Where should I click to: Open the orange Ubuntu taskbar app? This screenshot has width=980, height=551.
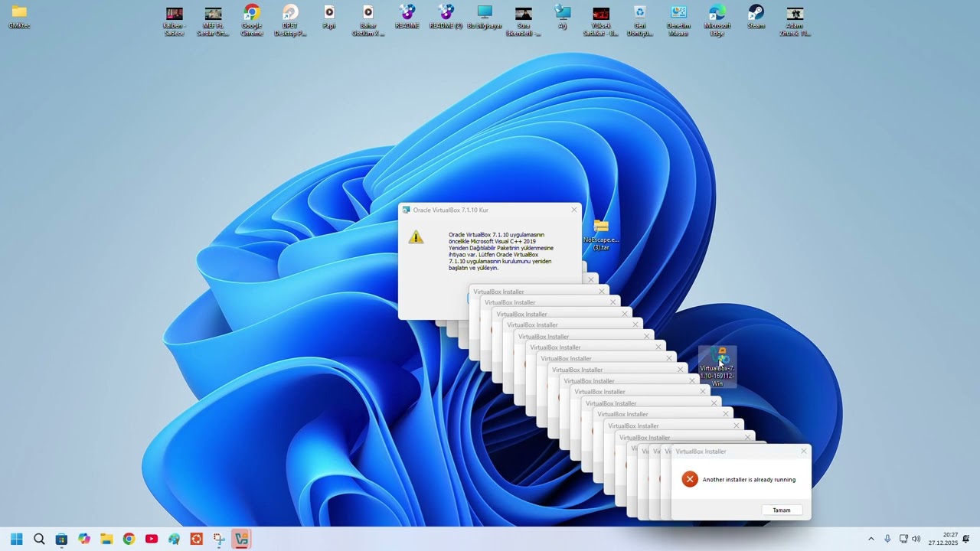[197, 539]
